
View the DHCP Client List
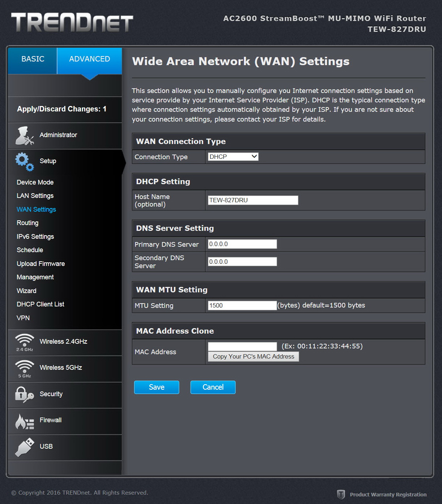tap(40, 304)
